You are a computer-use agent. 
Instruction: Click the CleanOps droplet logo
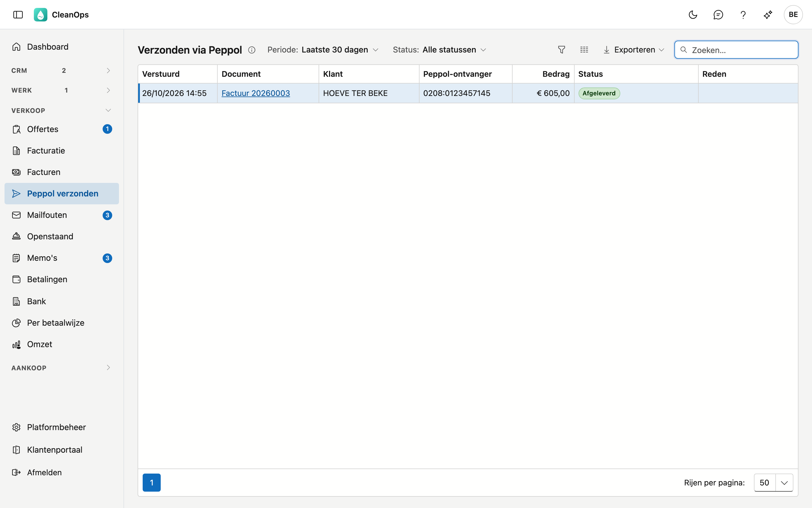[x=40, y=14]
